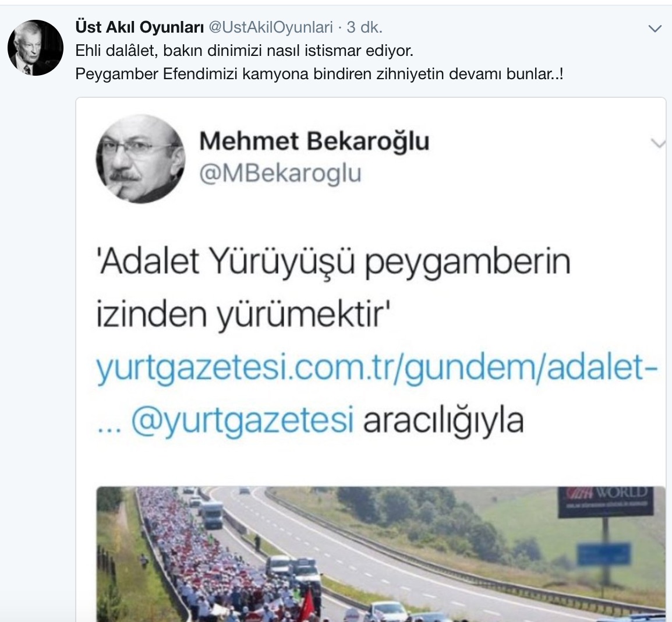Click Mehmet Bekaroğlu's profile picture
This screenshot has width=672, height=622.
[140, 158]
